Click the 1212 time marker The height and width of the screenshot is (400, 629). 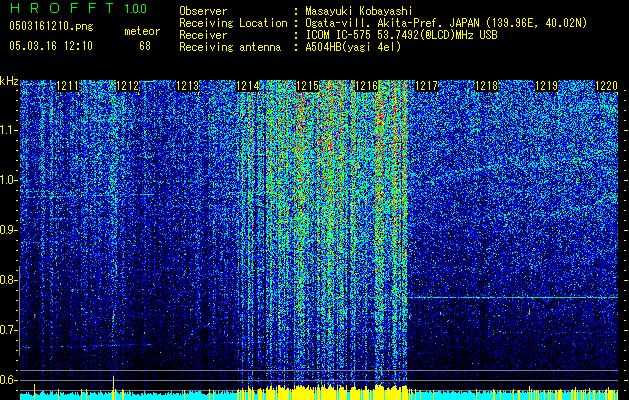[128, 86]
